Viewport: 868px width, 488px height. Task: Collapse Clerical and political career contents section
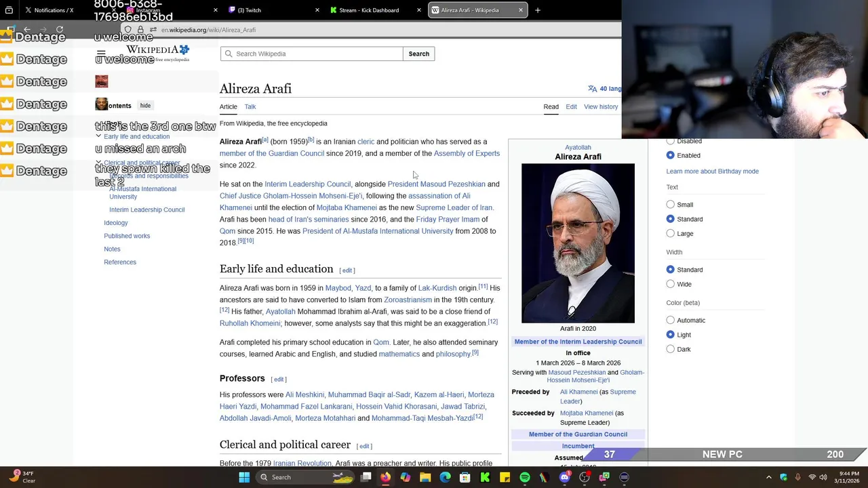98,163
